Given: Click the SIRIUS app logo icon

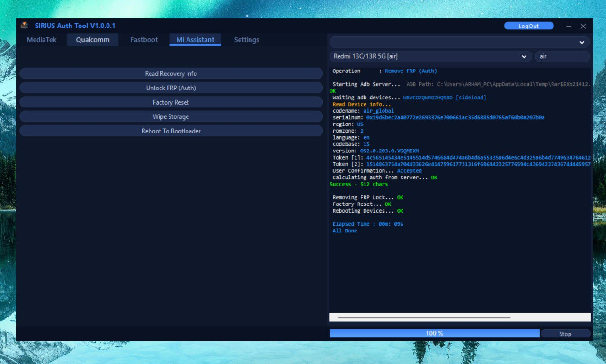Looking at the screenshot, I should point(24,26).
